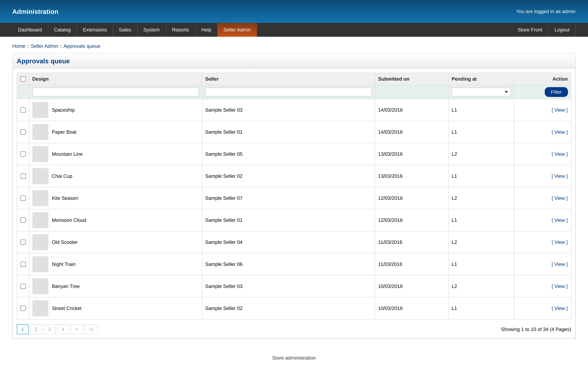Click the Seller filter text field
Screen dimensions: 588x373
pyautogui.click(x=288, y=92)
